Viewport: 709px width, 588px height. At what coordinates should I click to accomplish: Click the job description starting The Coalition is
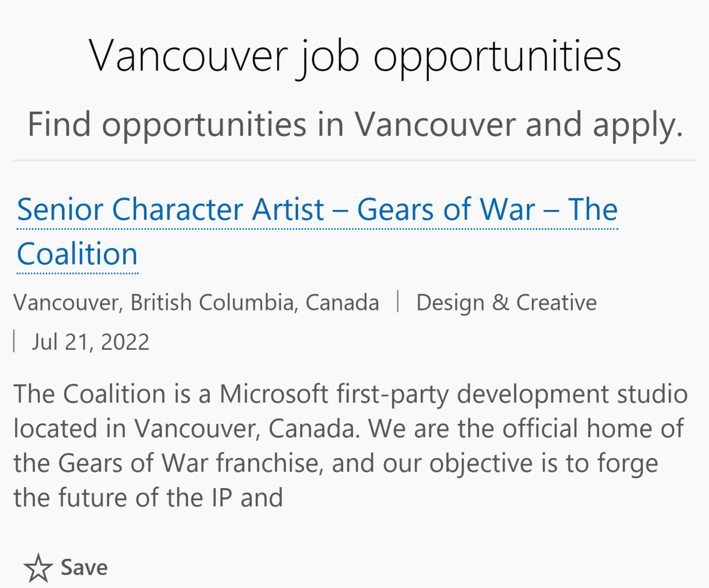pos(350,445)
